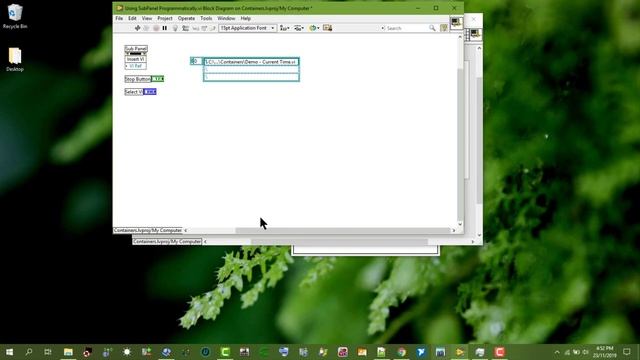Click the array constant index display
Image resolution: width=640 pixels, height=360 pixels.
point(196,61)
